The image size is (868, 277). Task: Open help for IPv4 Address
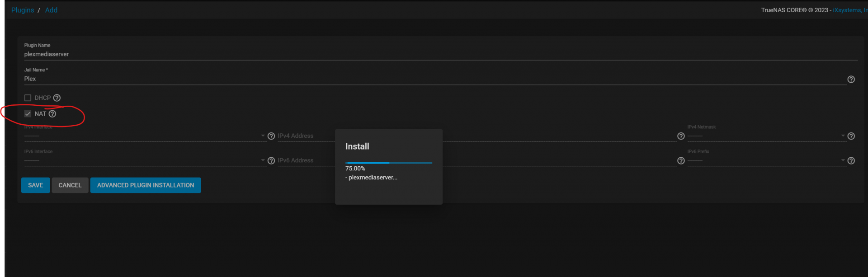pyautogui.click(x=681, y=136)
